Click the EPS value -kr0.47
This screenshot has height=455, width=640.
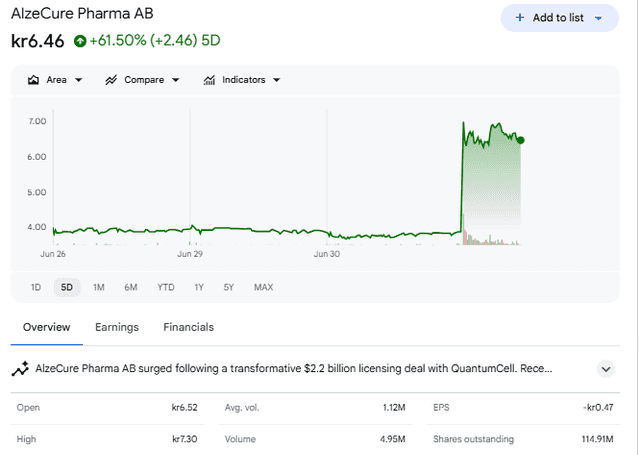(598, 407)
